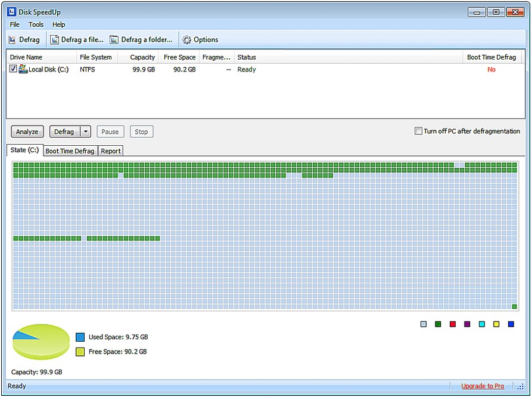
Task: Click the yellow-green Free Space legend square
Action: click(x=80, y=352)
